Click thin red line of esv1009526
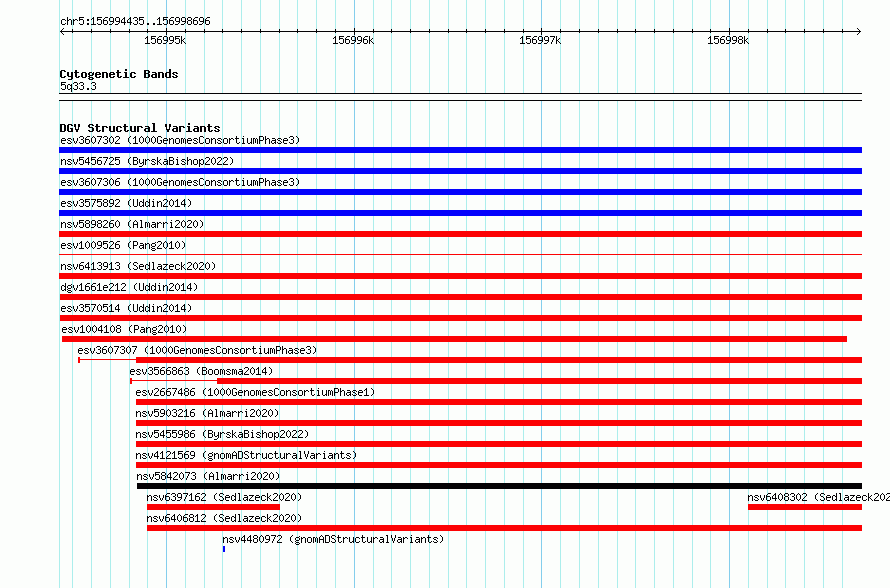890x588 pixels. pyautogui.click(x=460, y=255)
